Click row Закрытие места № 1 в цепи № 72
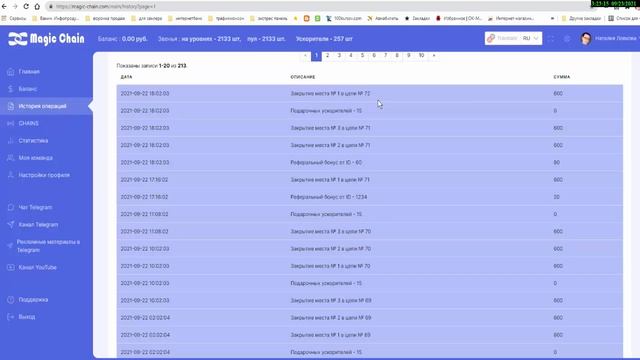 370,93
